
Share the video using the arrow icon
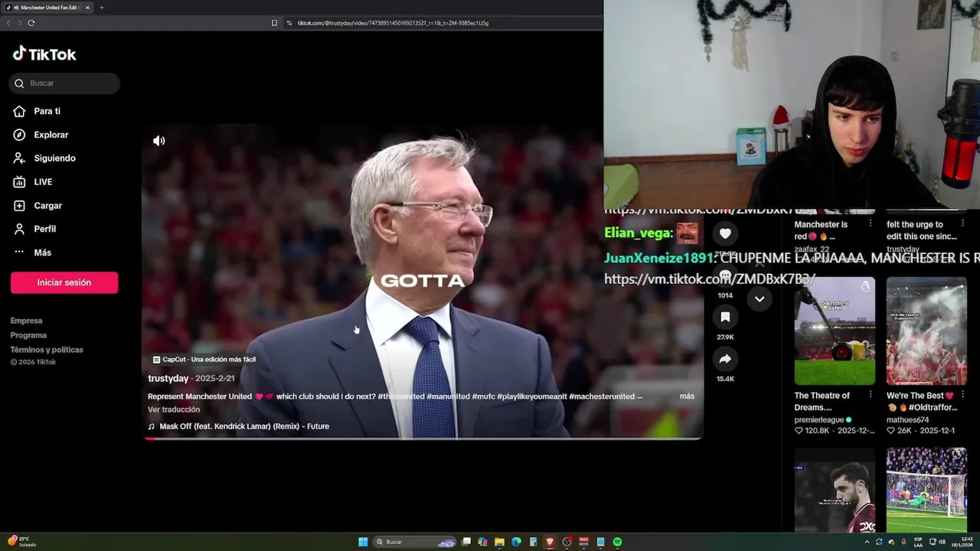[725, 359]
